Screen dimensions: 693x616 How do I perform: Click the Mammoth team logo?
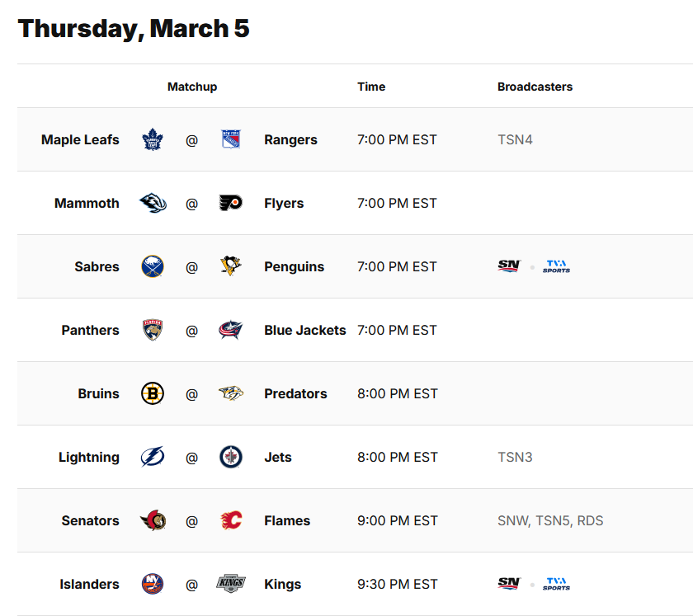coord(153,204)
